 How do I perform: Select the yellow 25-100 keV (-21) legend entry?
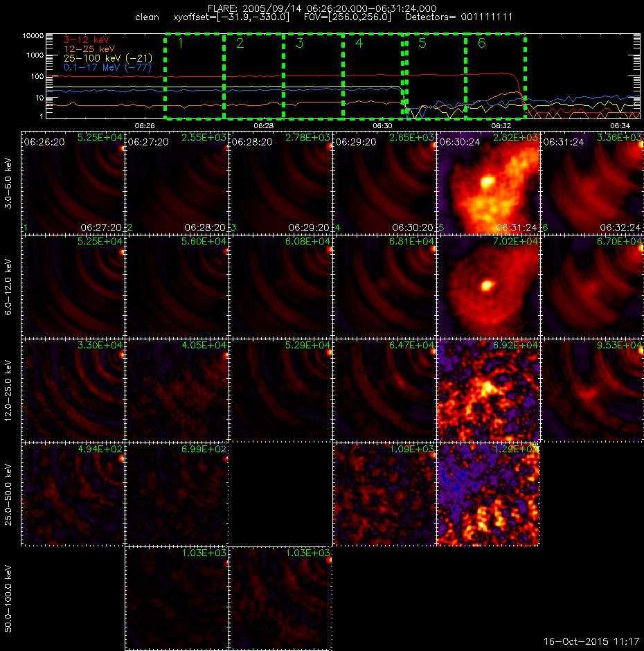[108, 58]
